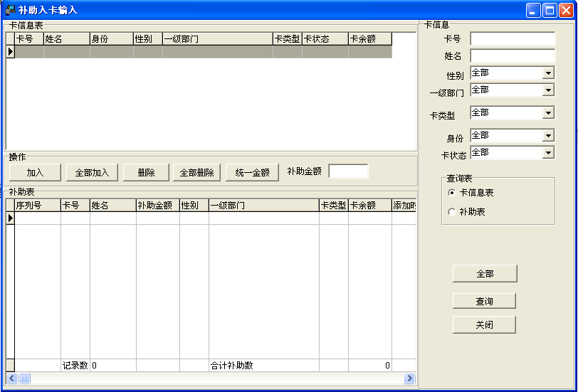Click the 统一金额 button
This screenshot has width=578, height=392.
coord(252,172)
